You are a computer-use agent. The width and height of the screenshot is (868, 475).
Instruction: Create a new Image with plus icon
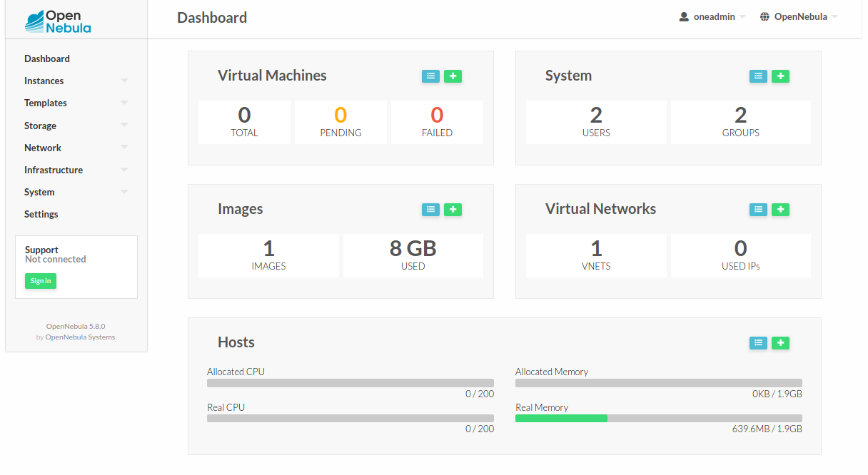453,210
